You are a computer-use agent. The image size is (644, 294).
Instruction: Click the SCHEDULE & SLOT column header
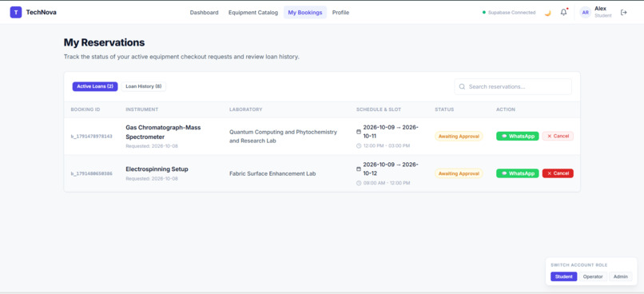pos(379,109)
